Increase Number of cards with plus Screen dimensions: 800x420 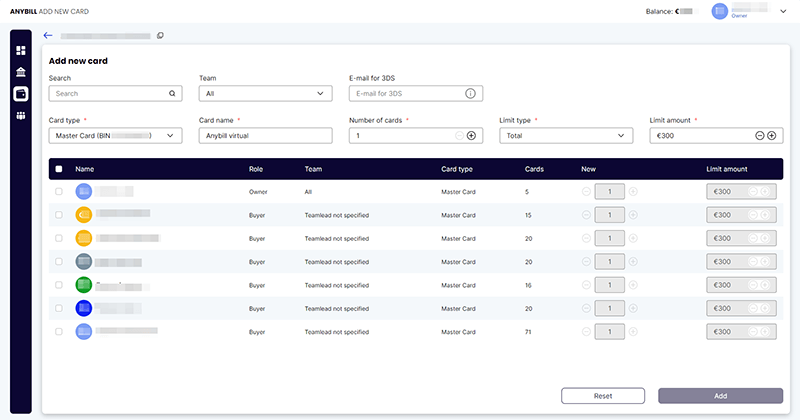471,136
